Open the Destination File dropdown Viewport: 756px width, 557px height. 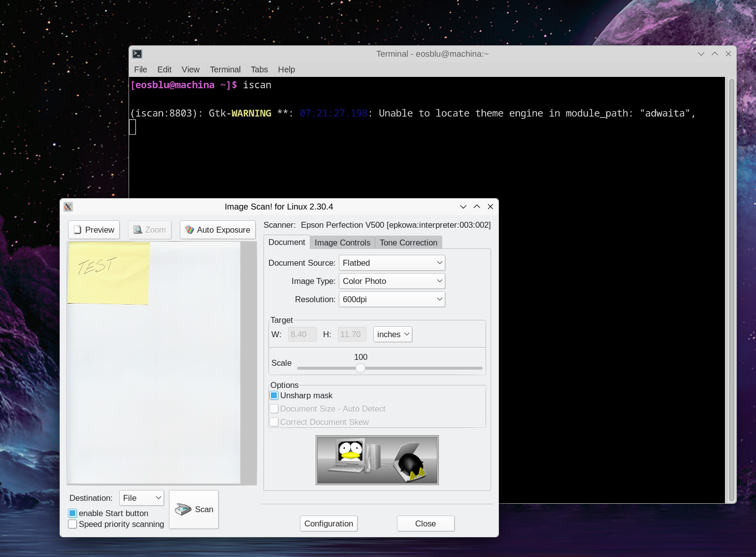point(141,498)
